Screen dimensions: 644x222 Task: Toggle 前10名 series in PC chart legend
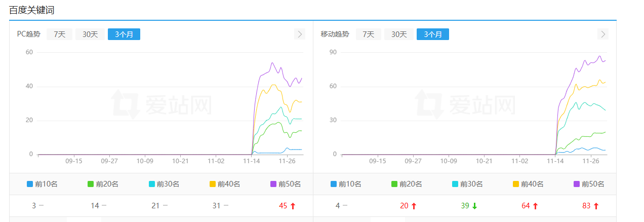tap(42, 184)
